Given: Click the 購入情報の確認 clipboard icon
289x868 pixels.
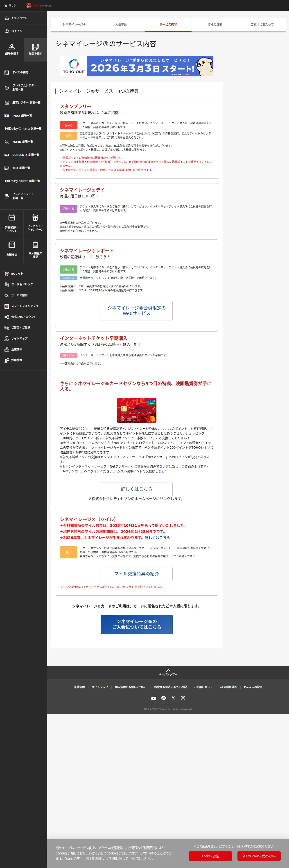Looking at the screenshot, I should coord(35,245).
